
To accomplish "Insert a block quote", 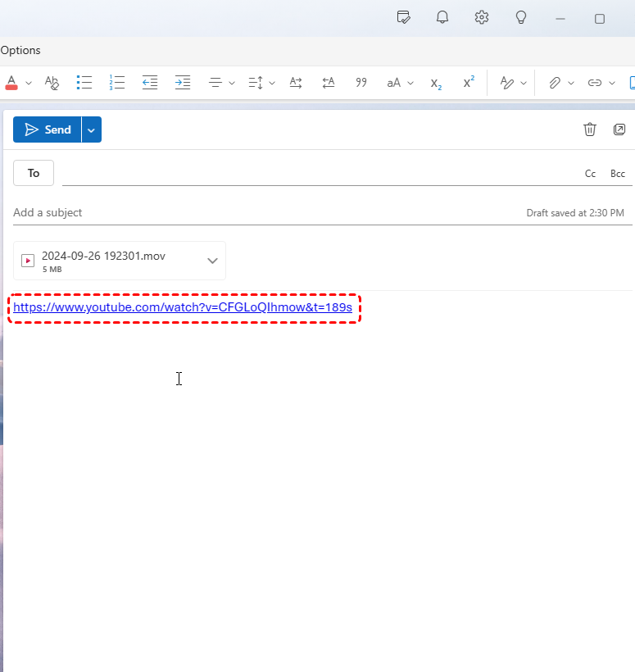I will tap(361, 82).
